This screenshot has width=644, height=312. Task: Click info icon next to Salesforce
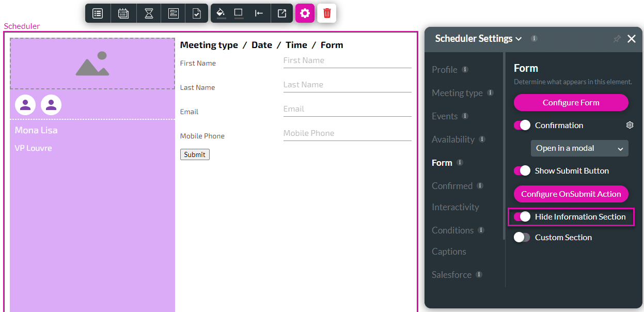click(479, 274)
